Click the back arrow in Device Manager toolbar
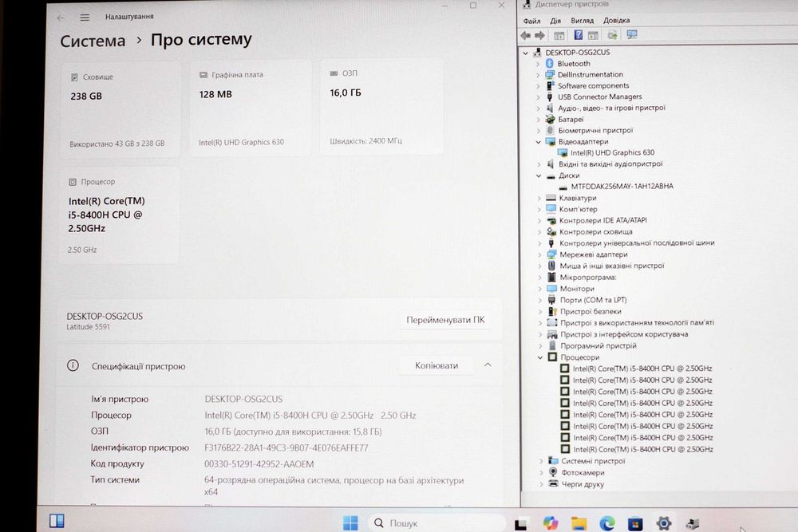798x532 pixels. [526, 35]
